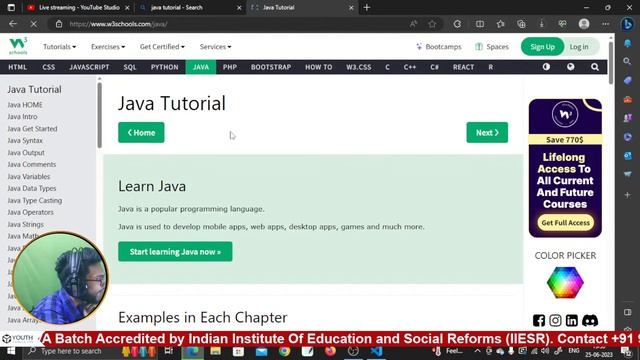
Task: Open the Chrome icon on the taskbar
Action: click(284, 351)
